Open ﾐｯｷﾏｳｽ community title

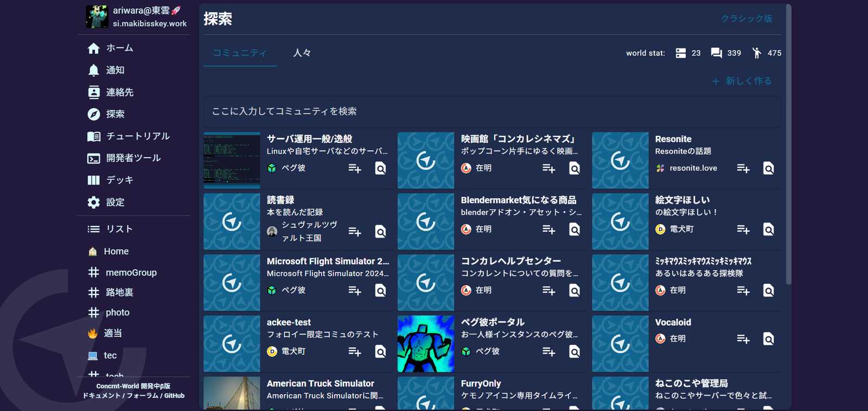[x=703, y=261]
